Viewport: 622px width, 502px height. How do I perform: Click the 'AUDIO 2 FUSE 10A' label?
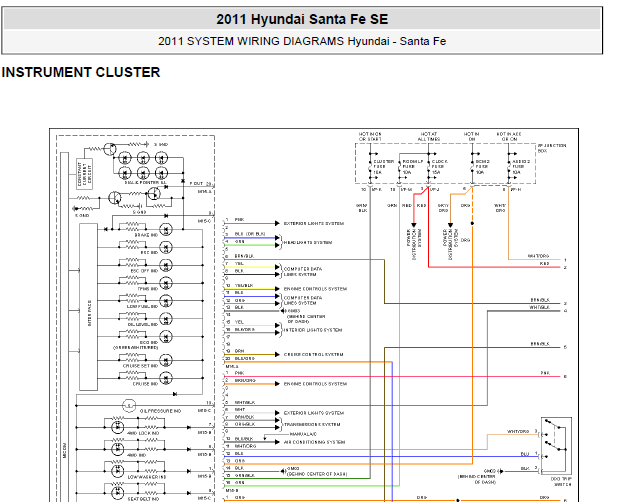(521, 167)
